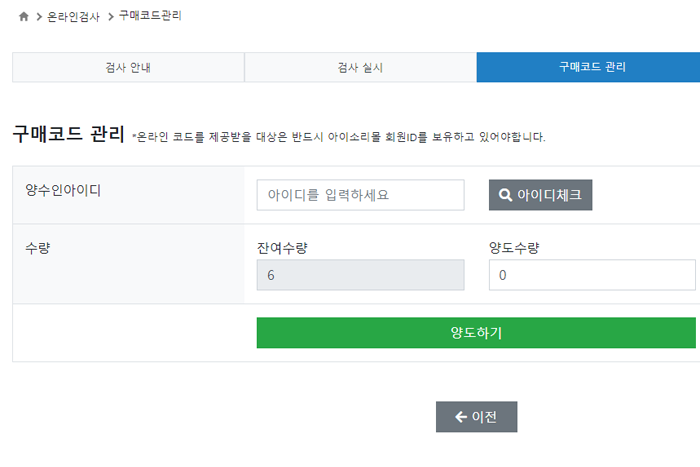Switch to the 검사 실시 tab
This screenshot has height=467, width=700.
point(360,67)
